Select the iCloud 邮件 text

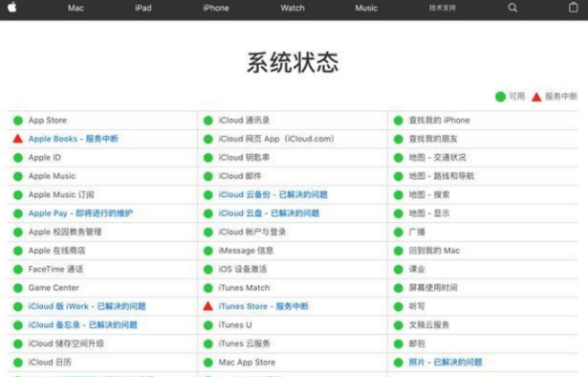[240, 176]
